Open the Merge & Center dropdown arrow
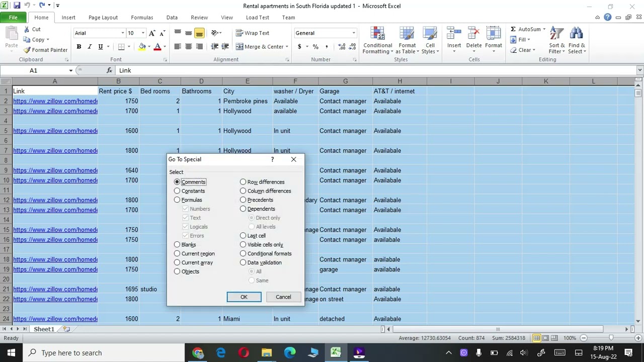This screenshot has width=644, height=362. (x=287, y=47)
